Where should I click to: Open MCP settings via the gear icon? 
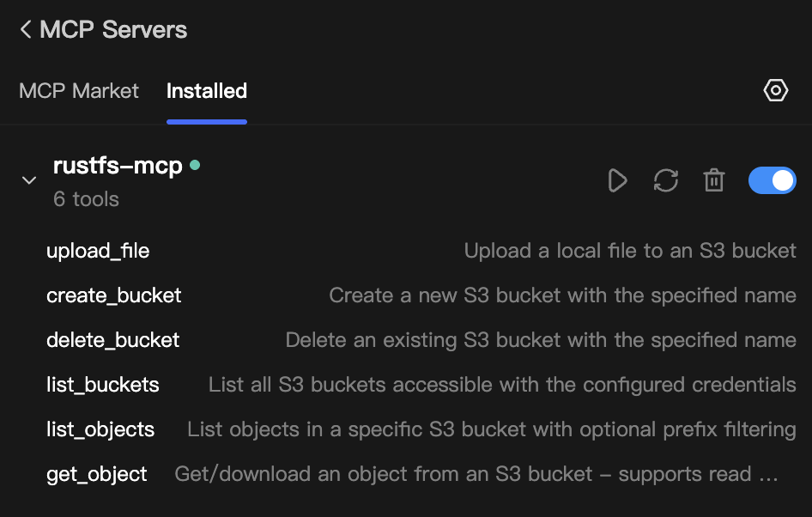click(775, 89)
